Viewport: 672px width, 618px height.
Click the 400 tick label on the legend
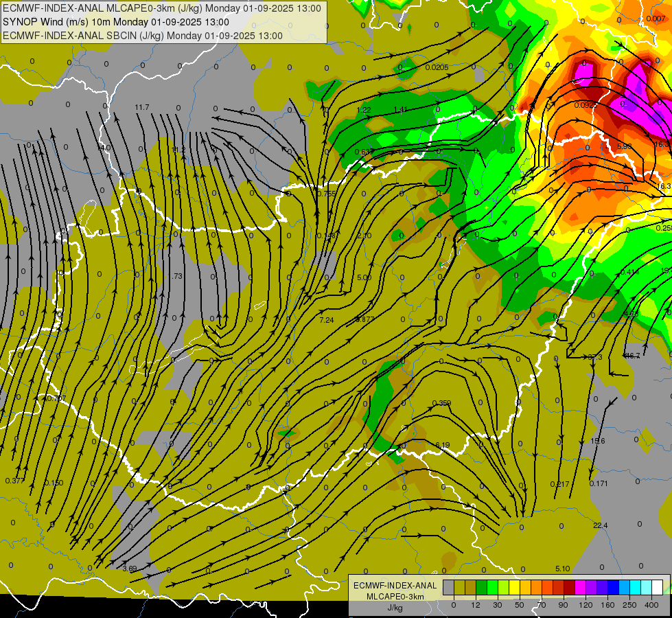point(651,605)
